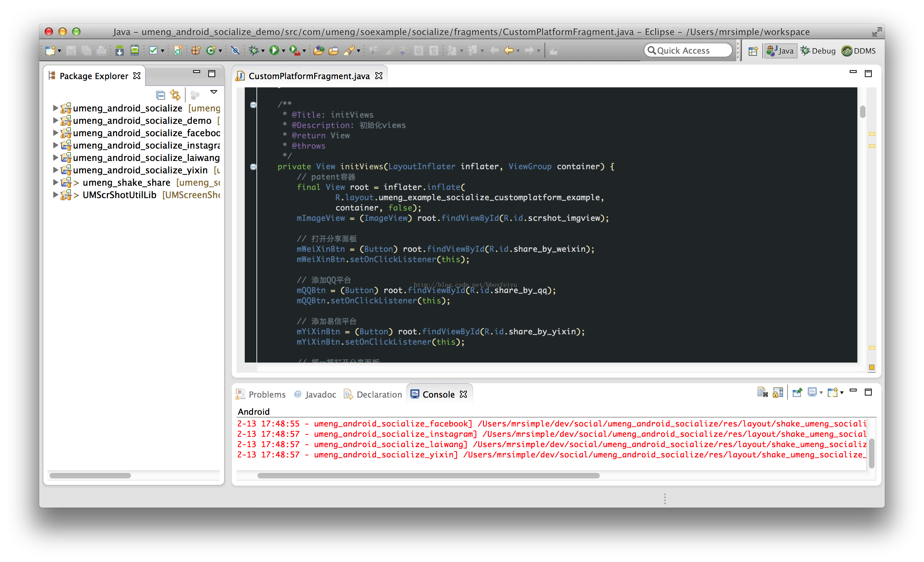Click the Search flashlight icon
The width and height of the screenshot is (924, 562).
click(x=349, y=50)
